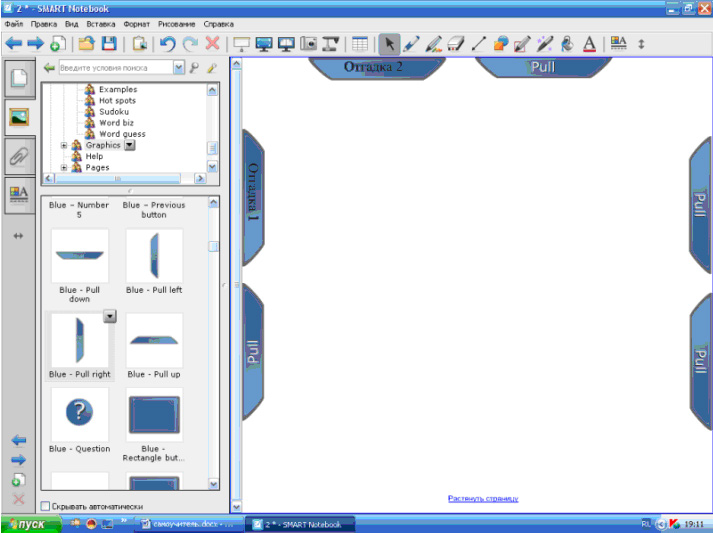Open the Attachments paperclip tab

[x=18, y=155]
